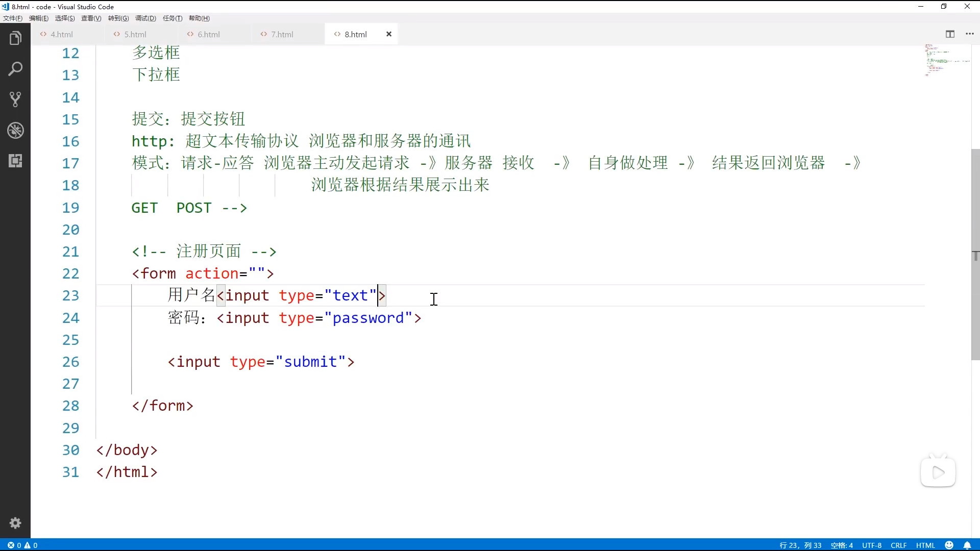980x551 pixels.
Task: Click the split editor icon
Action: tap(950, 34)
